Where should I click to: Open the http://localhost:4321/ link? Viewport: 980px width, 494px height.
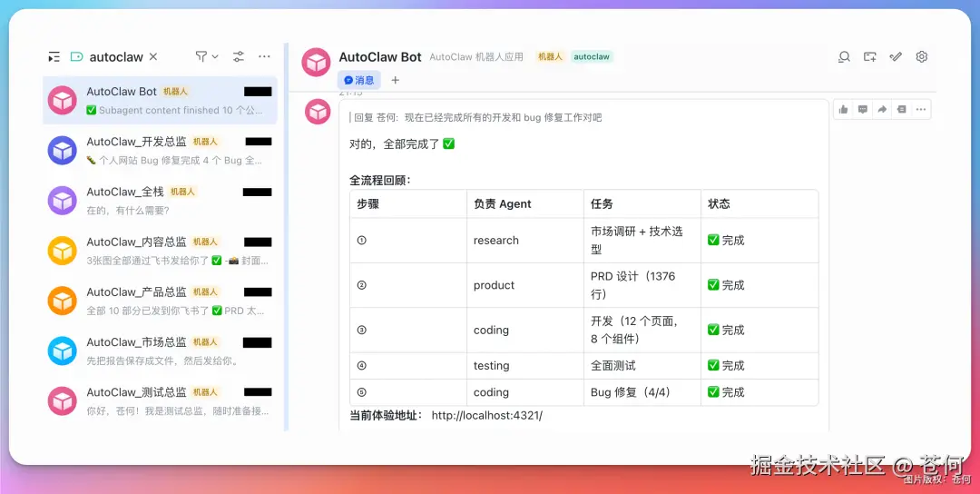click(x=487, y=415)
